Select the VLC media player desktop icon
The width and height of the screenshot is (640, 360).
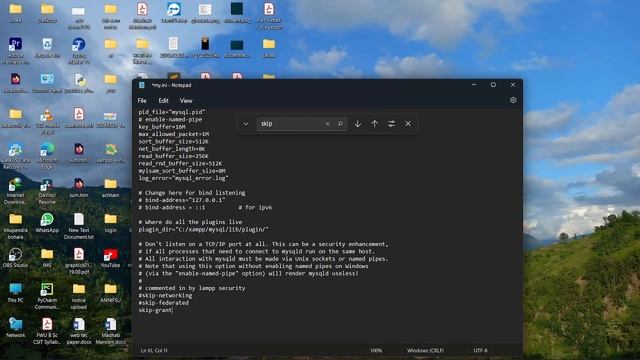tap(47, 121)
